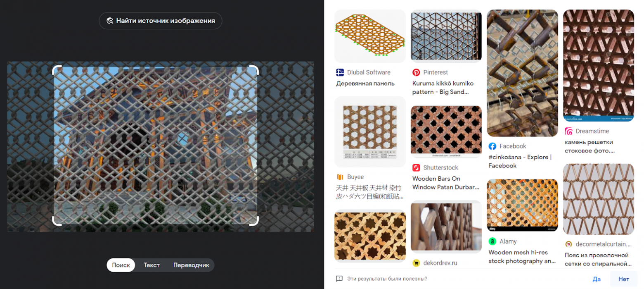Click Эти результаты были полезны? text

coord(387,279)
